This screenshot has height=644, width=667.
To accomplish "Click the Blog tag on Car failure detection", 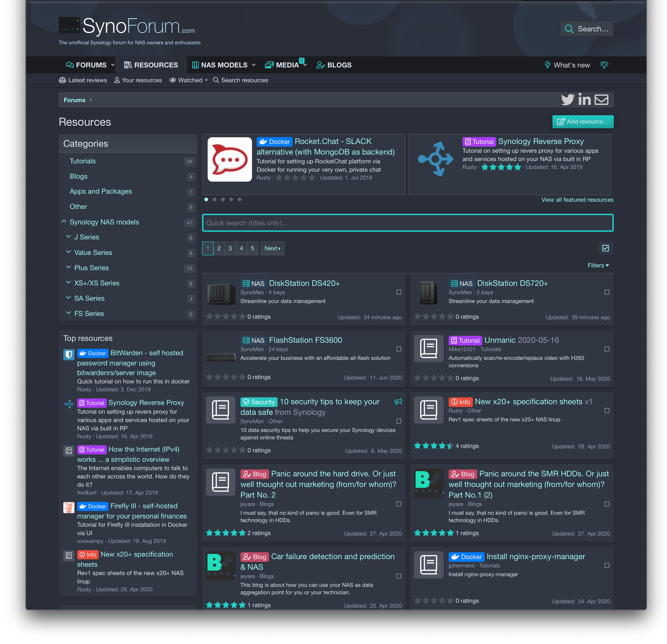I will 254,557.
